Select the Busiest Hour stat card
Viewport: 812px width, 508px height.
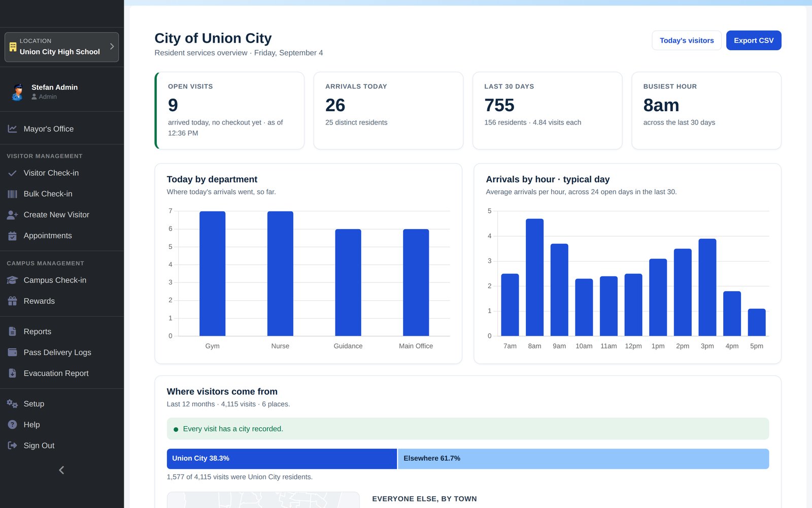pyautogui.click(x=706, y=111)
